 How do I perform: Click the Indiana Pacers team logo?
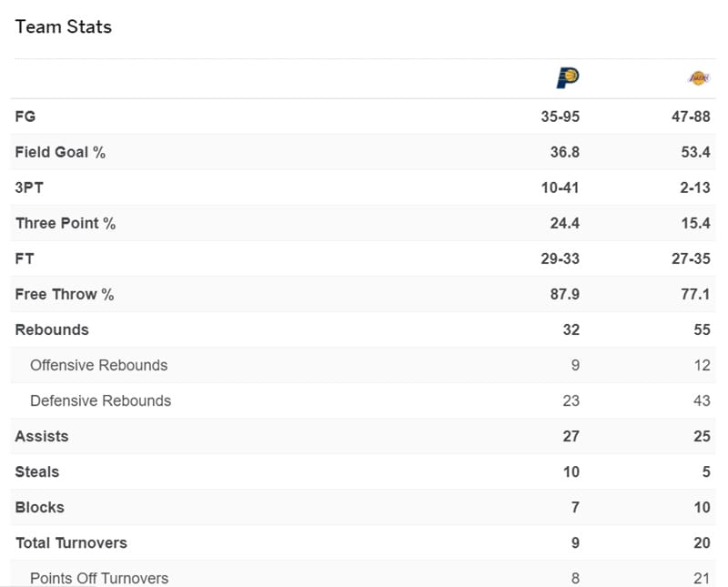coord(568,79)
